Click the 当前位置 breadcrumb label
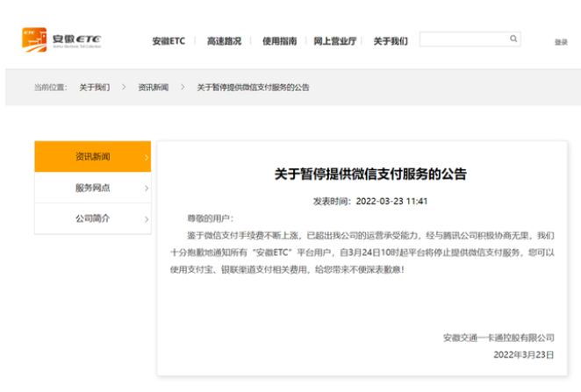581x392 pixels. [50, 88]
